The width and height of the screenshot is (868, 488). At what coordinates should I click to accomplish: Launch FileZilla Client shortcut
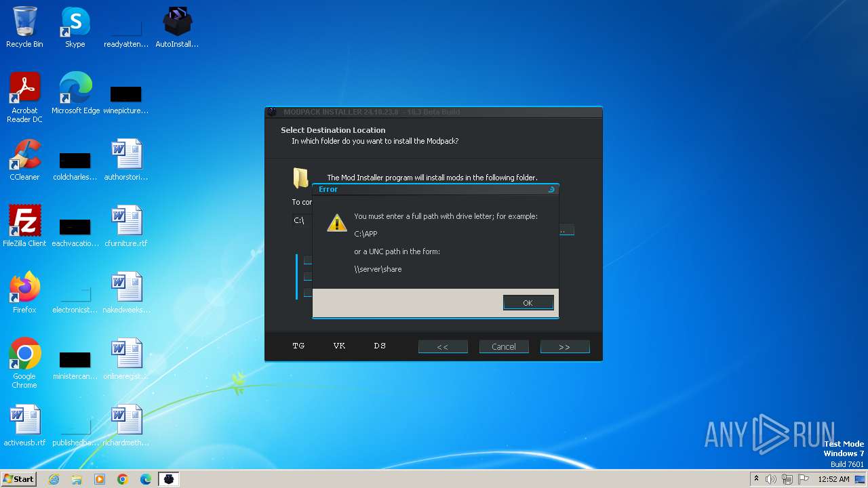coord(24,226)
